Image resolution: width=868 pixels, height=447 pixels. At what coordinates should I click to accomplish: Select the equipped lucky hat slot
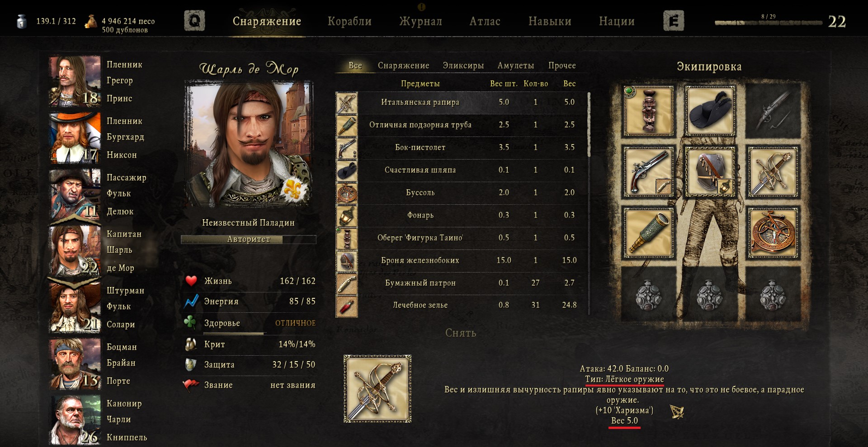[x=710, y=111]
